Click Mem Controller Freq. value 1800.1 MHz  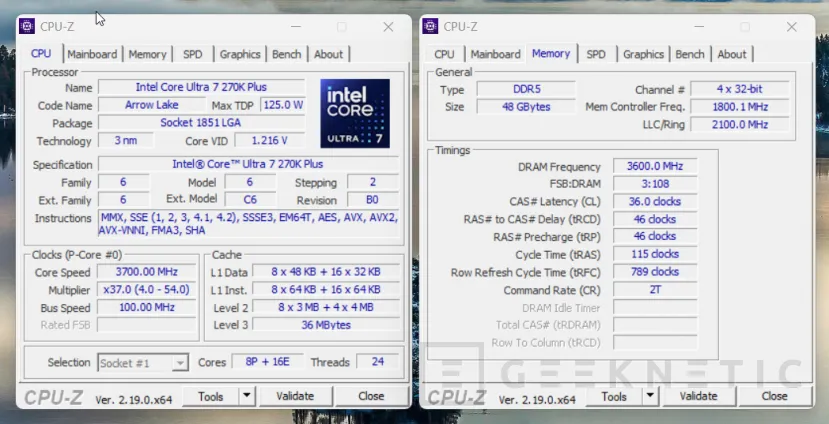pyautogui.click(x=740, y=107)
